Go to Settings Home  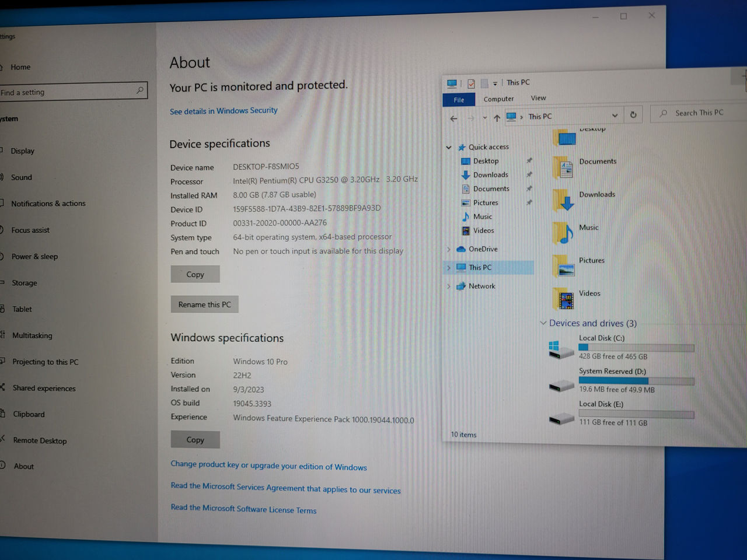[x=20, y=67]
